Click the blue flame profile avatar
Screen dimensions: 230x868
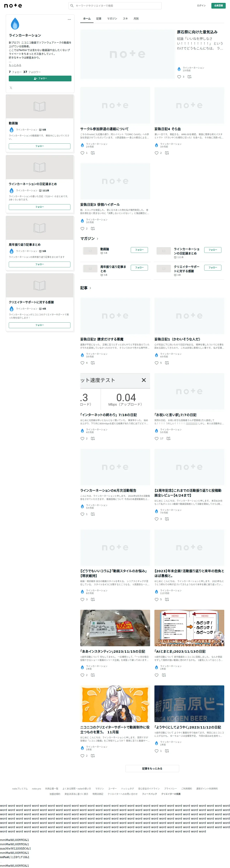[15, 24]
